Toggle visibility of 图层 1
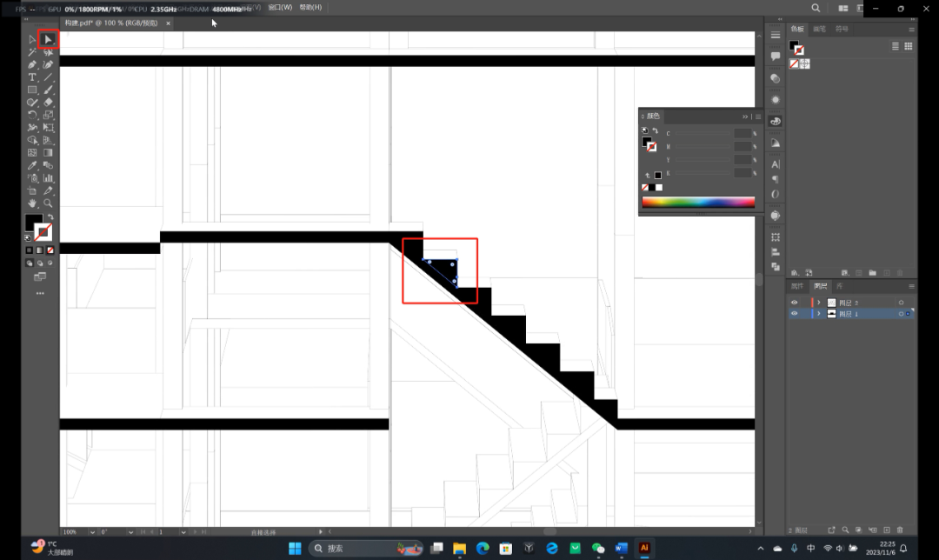939x560 pixels. pos(794,314)
